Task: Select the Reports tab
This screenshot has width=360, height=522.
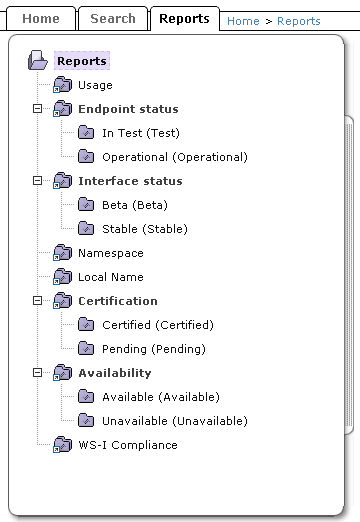Action: 185,19
